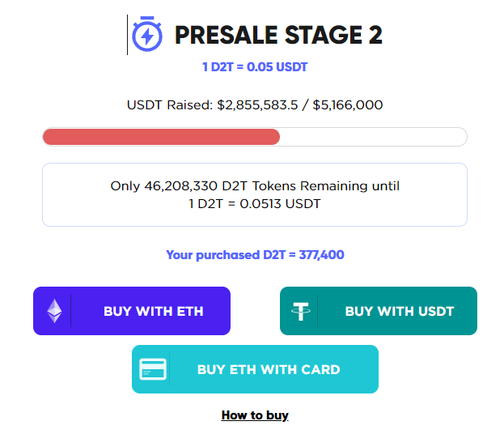Click the red filled progress bar portion

[x=161, y=137]
